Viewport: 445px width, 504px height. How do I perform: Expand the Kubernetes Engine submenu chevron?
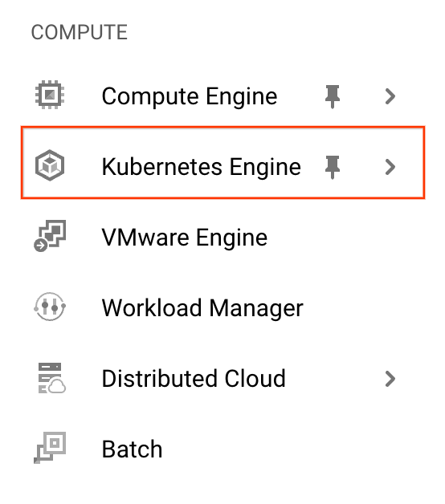(x=390, y=167)
